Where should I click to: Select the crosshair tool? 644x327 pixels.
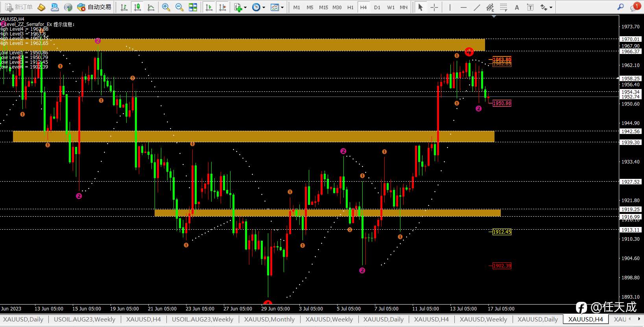(x=434, y=7)
